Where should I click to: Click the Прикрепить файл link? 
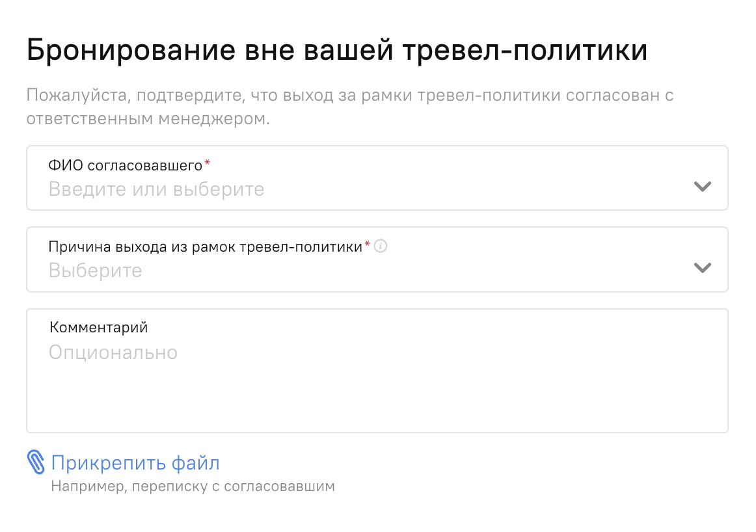click(135, 463)
